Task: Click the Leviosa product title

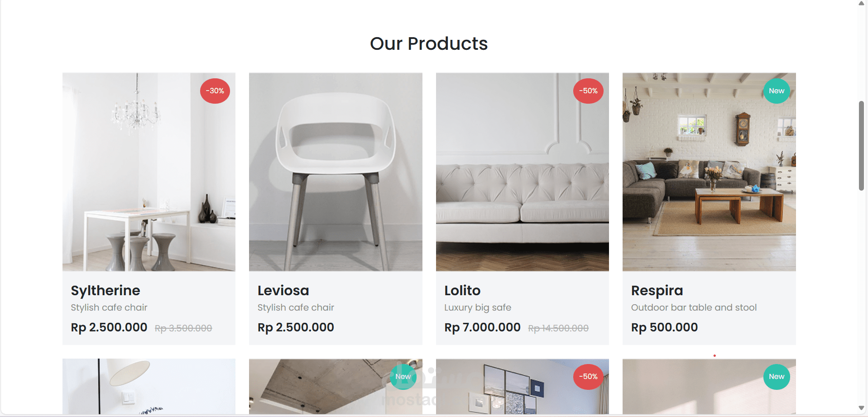Action: pos(283,290)
